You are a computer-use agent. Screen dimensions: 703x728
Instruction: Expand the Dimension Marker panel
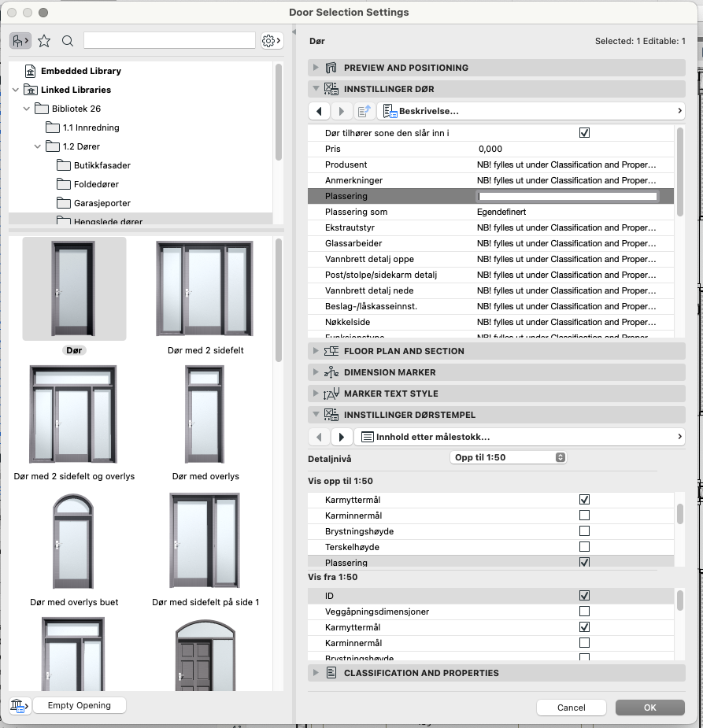coord(316,372)
